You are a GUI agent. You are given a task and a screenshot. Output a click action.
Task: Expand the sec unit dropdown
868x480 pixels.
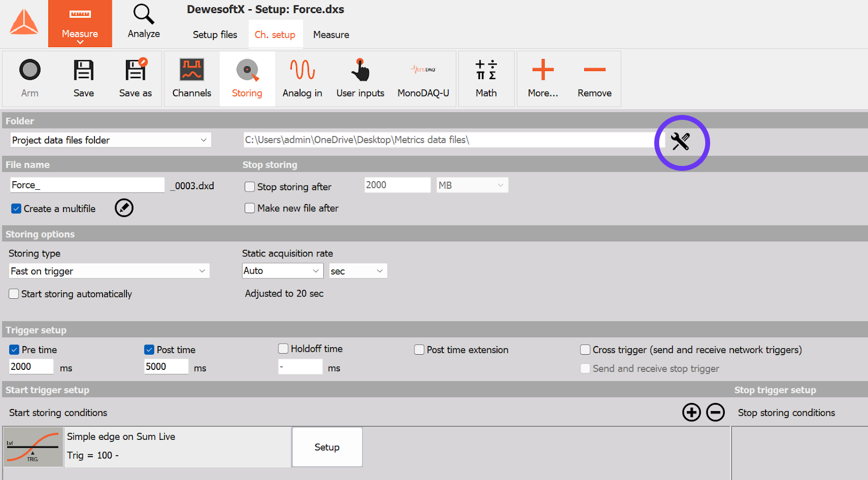click(x=358, y=271)
